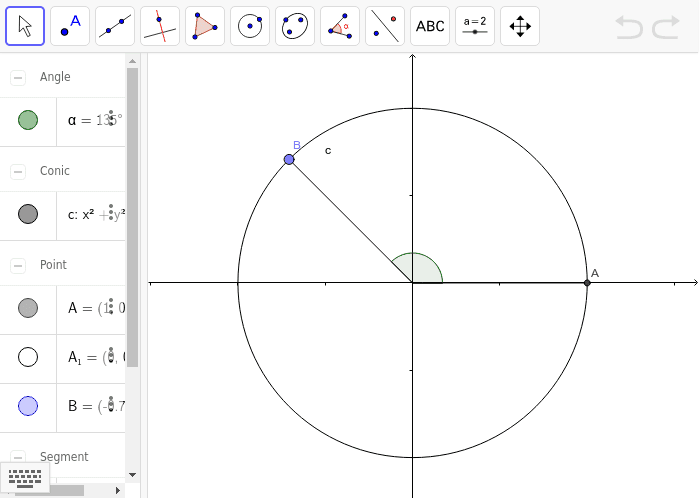
Task: Click the horizontal scrollbar right arrow
Action: coord(118,490)
